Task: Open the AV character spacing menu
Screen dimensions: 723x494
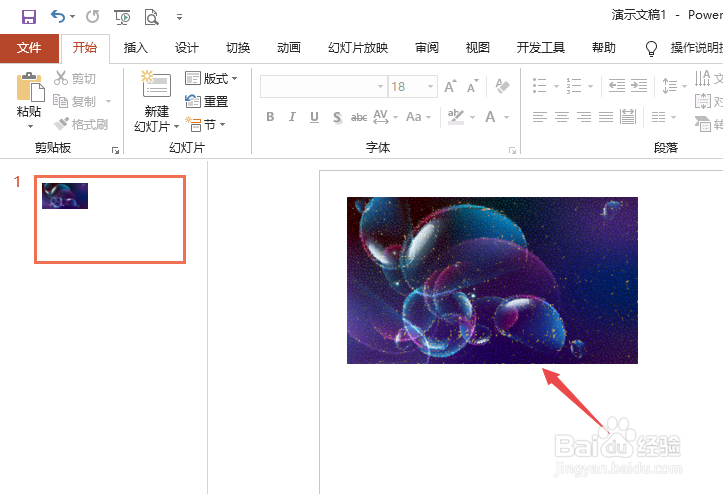Action: 385,117
